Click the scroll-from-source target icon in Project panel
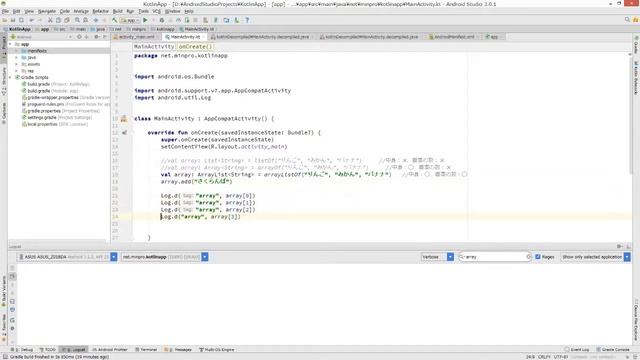 (x=79, y=37)
